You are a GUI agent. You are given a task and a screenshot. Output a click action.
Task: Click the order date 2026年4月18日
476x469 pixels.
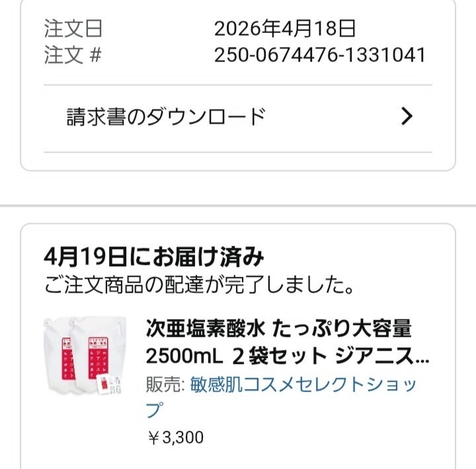click(x=285, y=28)
